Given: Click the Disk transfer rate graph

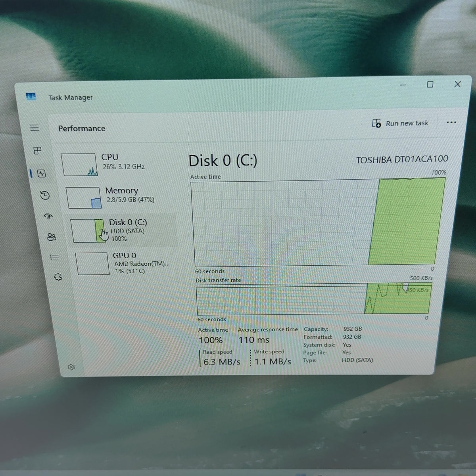Looking at the screenshot, I should [x=314, y=299].
